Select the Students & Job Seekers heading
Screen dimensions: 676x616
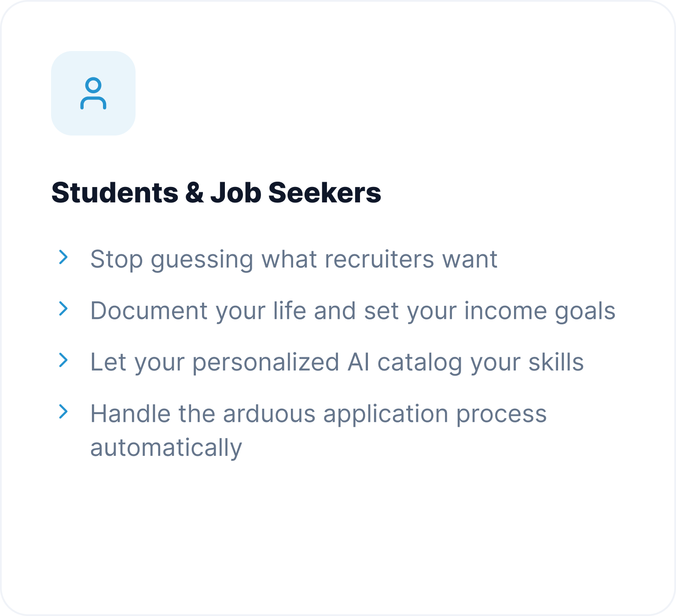click(216, 193)
